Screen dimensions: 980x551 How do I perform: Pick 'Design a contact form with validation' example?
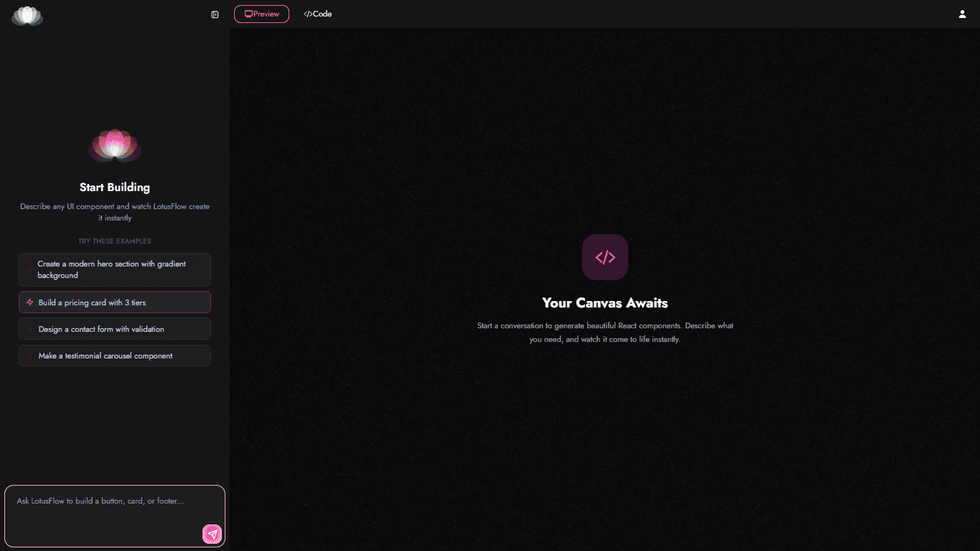coord(115,329)
